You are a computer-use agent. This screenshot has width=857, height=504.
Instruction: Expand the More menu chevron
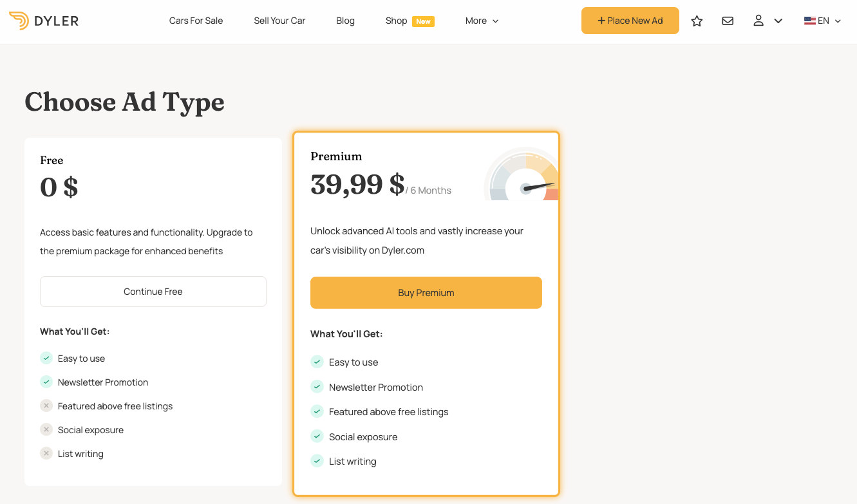[x=495, y=21]
